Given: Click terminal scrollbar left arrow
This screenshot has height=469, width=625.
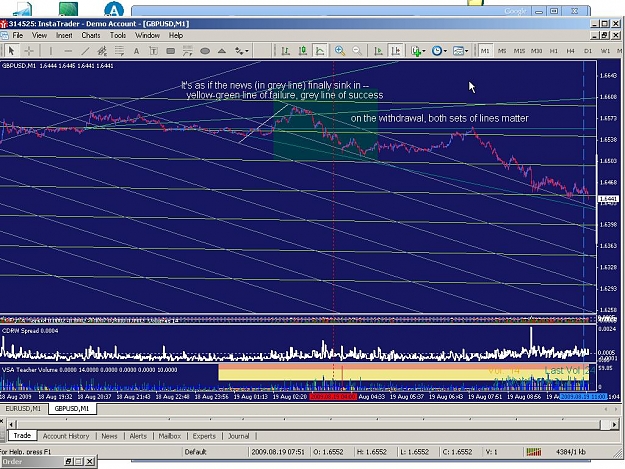Looking at the screenshot, I should click(12, 424).
